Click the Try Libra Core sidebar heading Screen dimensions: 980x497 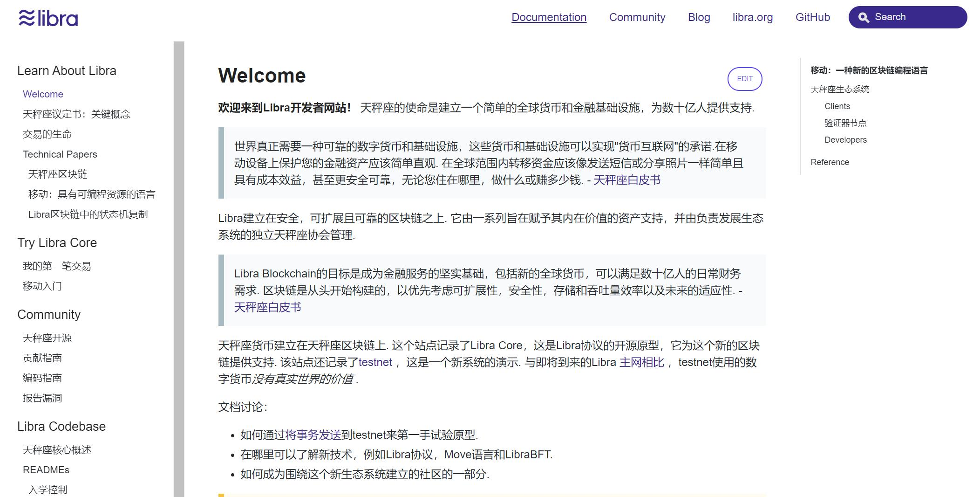click(57, 243)
